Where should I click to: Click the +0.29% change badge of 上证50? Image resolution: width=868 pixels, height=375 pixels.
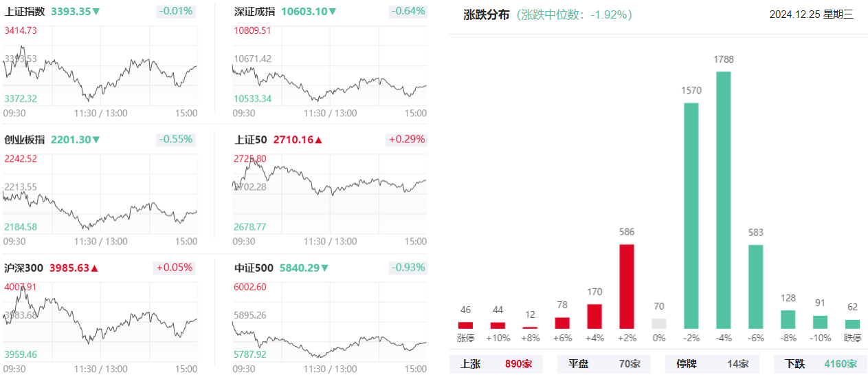click(407, 140)
